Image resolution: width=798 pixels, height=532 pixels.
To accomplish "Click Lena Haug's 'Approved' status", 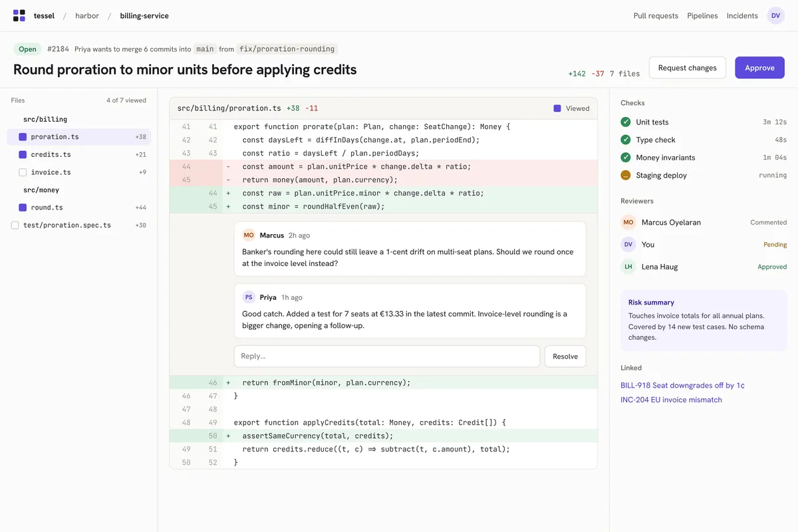I will click(x=772, y=267).
